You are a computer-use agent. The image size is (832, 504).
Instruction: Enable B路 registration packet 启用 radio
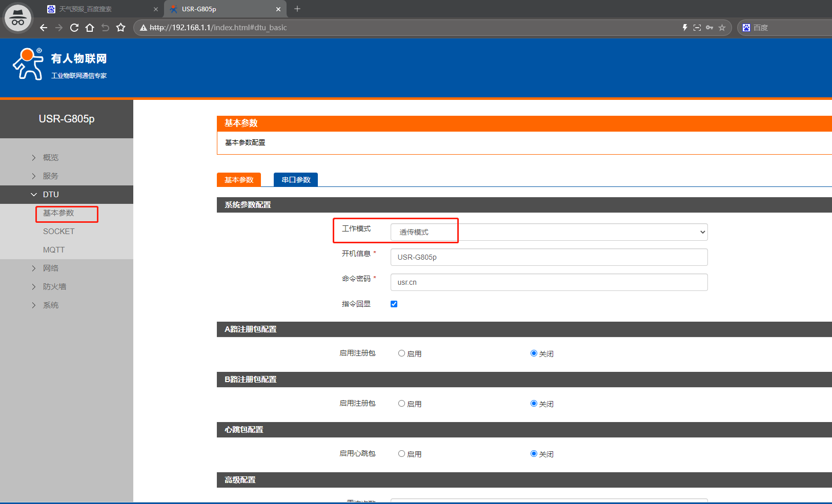pos(402,404)
